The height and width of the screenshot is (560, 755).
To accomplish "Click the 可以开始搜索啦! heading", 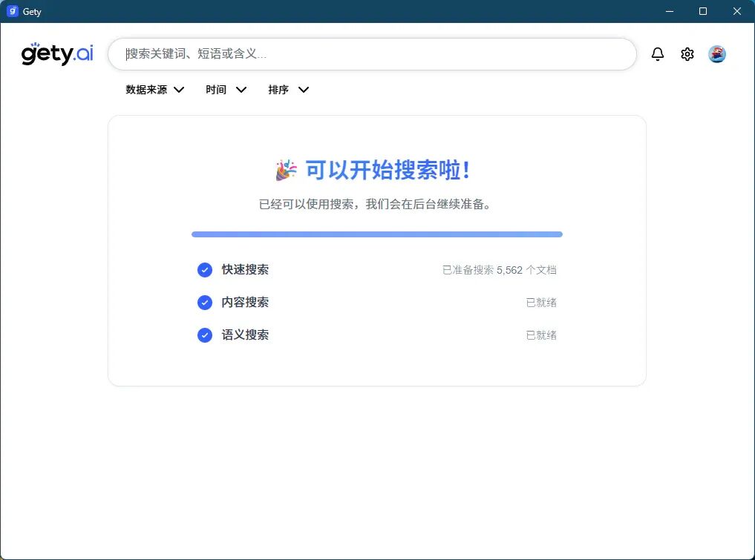I will click(388, 171).
